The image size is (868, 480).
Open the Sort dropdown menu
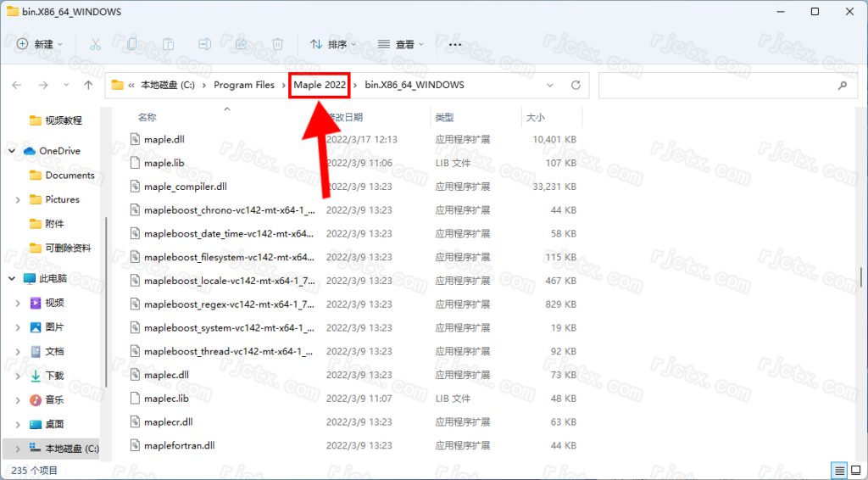(x=332, y=44)
